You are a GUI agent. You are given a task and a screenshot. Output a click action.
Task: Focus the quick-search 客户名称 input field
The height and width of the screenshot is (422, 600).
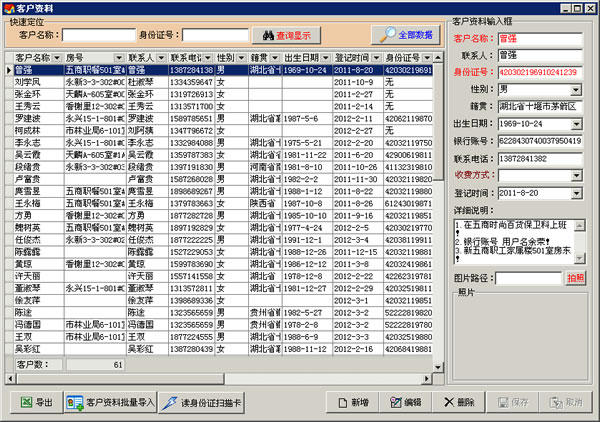(x=99, y=35)
